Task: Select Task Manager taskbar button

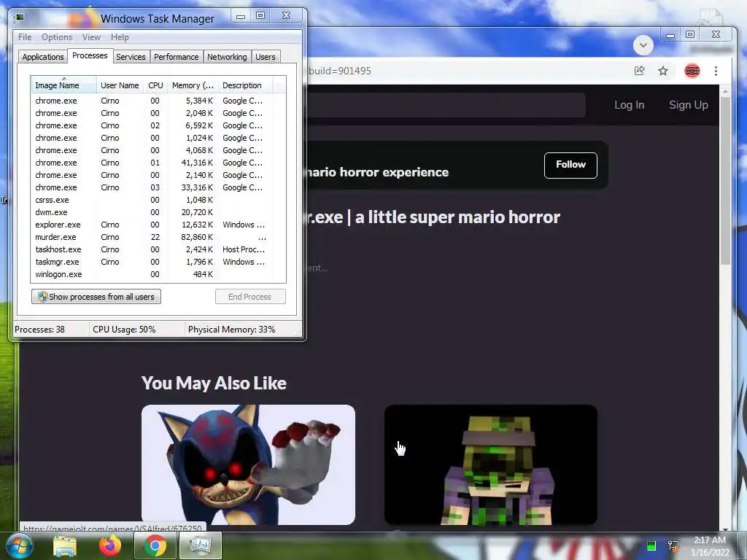Action: [201, 545]
